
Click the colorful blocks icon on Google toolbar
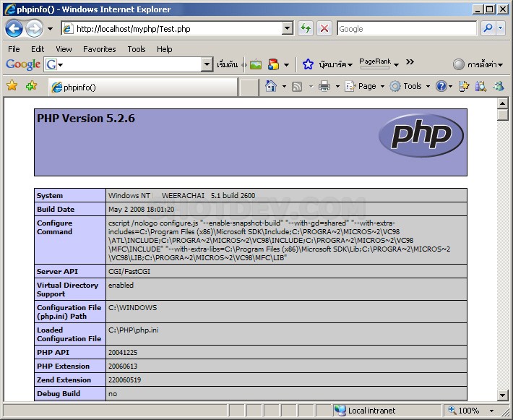pyautogui.click(x=273, y=64)
